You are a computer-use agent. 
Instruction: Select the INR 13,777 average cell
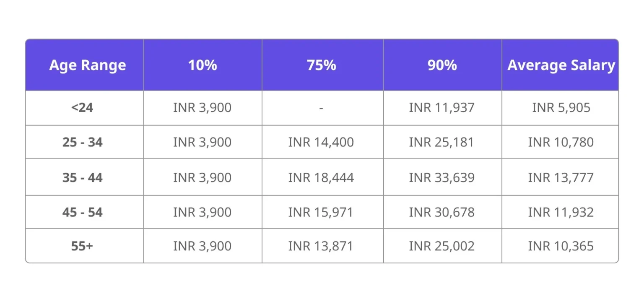(561, 177)
